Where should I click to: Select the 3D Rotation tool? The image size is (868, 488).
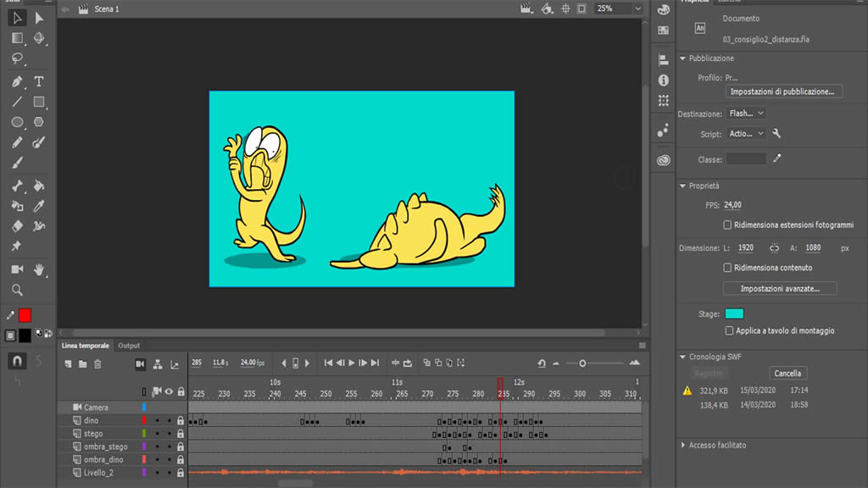coord(39,38)
